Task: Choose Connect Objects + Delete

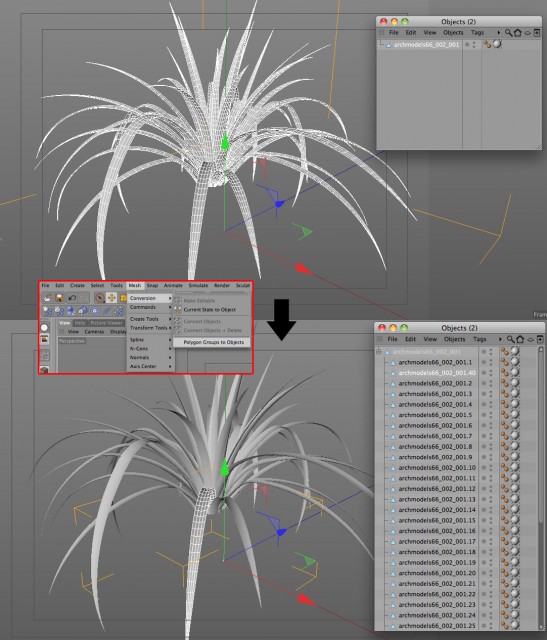Action: (x=213, y=330)
